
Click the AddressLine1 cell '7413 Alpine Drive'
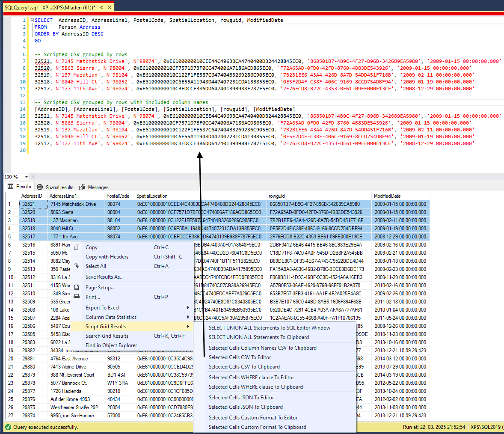click(76, 367)
